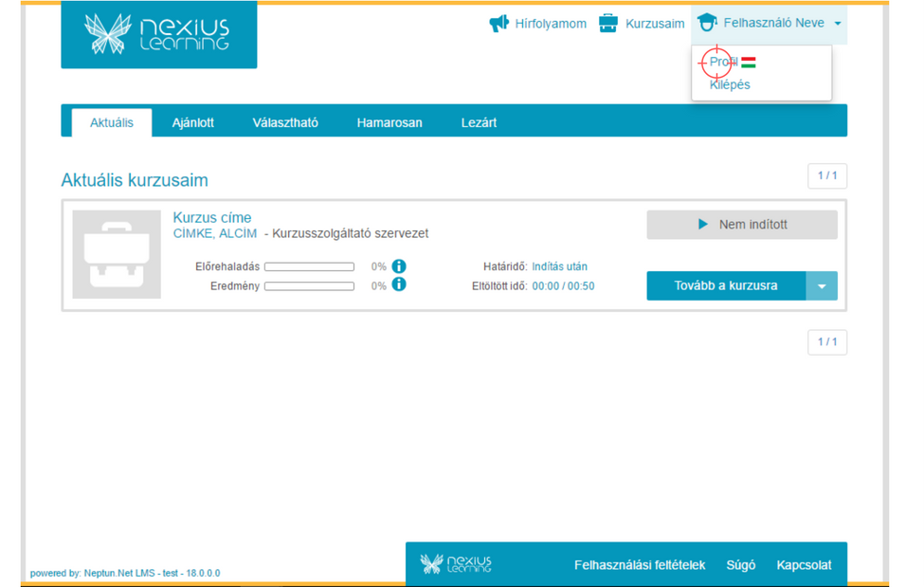Image resolution: width=924 pixels, height=587 pixels.
Task: Open the Választható tab
Action: point(285,122)
